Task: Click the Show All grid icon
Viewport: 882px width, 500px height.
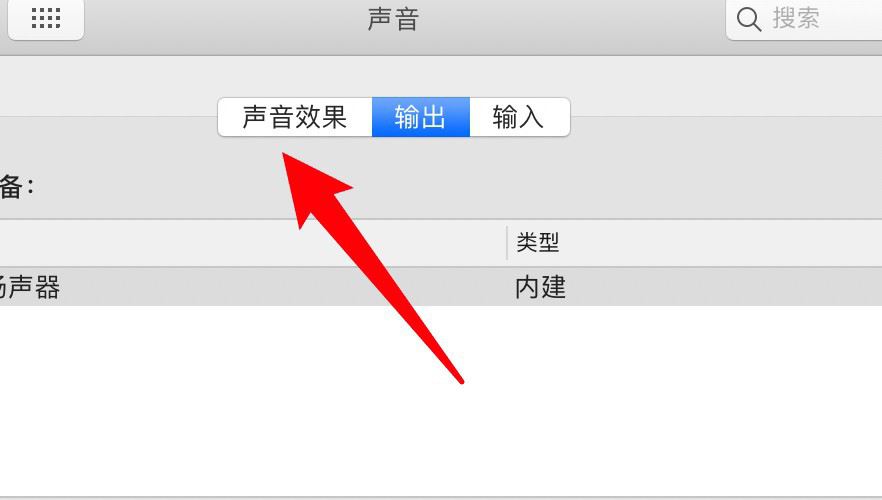Action: (x=46, y=18)
